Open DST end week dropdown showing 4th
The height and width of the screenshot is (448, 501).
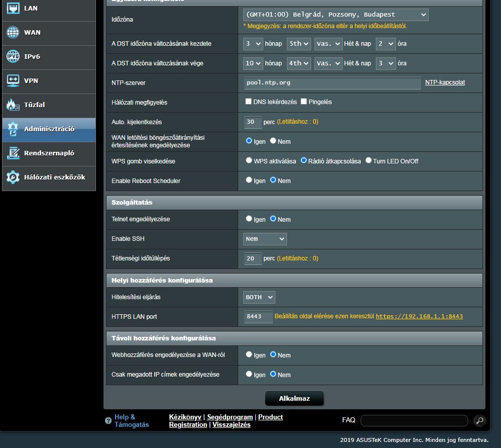click(x=298, y=63)
